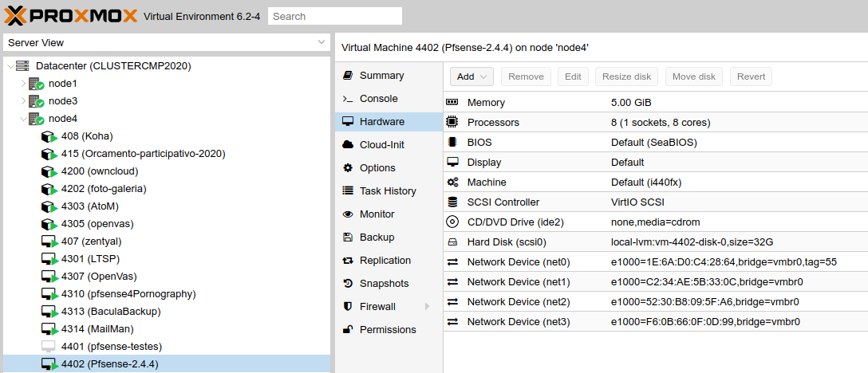Select 4303 (AtoM) in tree
This screenshot has width=868, height=373.
[166, 206]
